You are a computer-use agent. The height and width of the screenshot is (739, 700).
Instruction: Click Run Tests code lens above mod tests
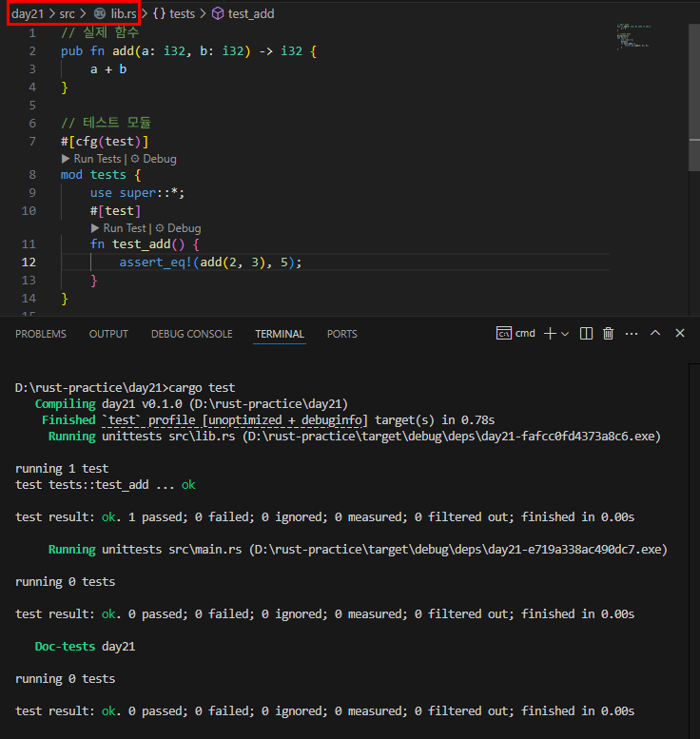click(x=97, y=159)
